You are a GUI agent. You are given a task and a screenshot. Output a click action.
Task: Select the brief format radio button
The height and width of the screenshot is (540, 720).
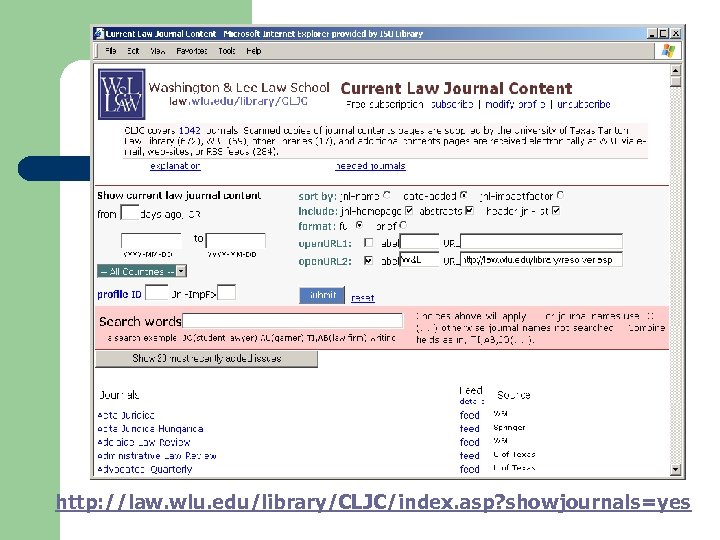[403, 225]
